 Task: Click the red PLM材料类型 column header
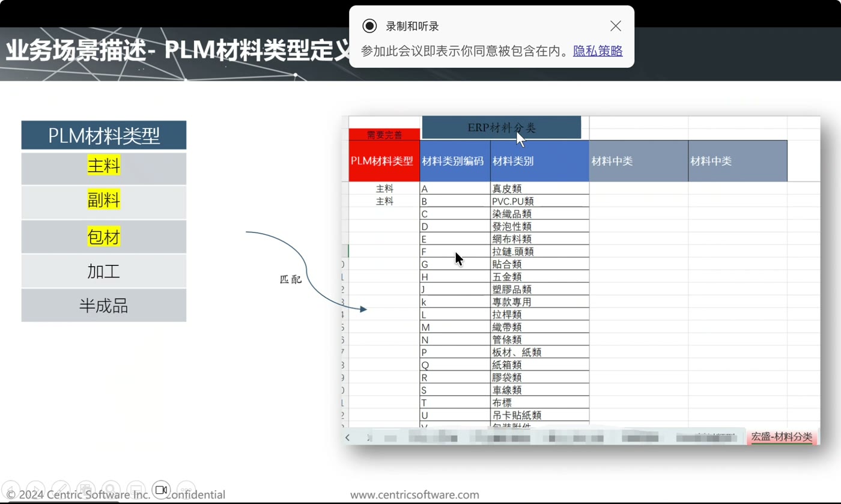point(384,161)
